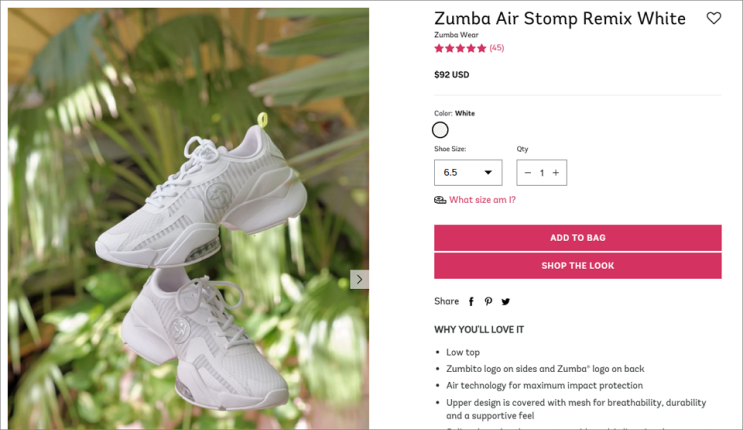Increase quantity with the plus icon
The image size is (743, 430).
tap(556, 173)
